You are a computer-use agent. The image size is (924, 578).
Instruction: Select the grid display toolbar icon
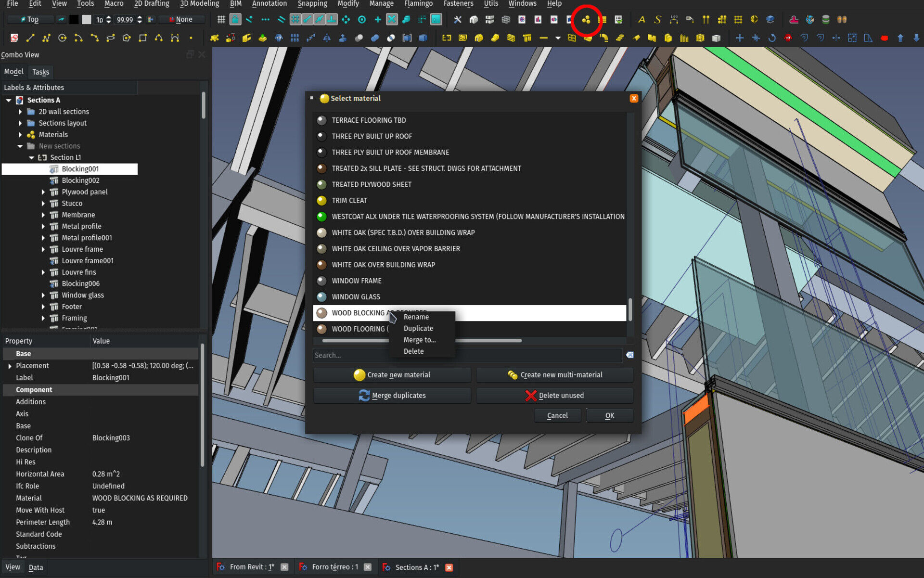222,20
